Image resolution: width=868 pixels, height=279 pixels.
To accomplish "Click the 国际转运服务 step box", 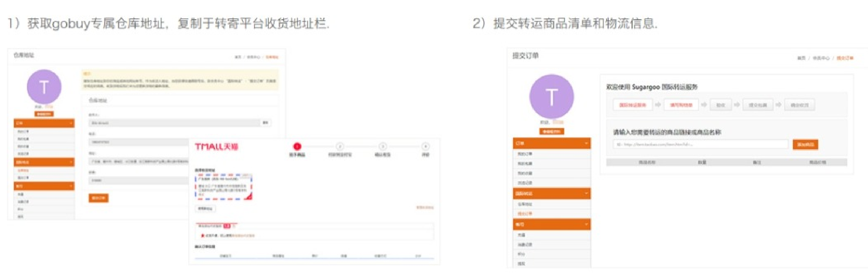I will [x=632, y=105].
